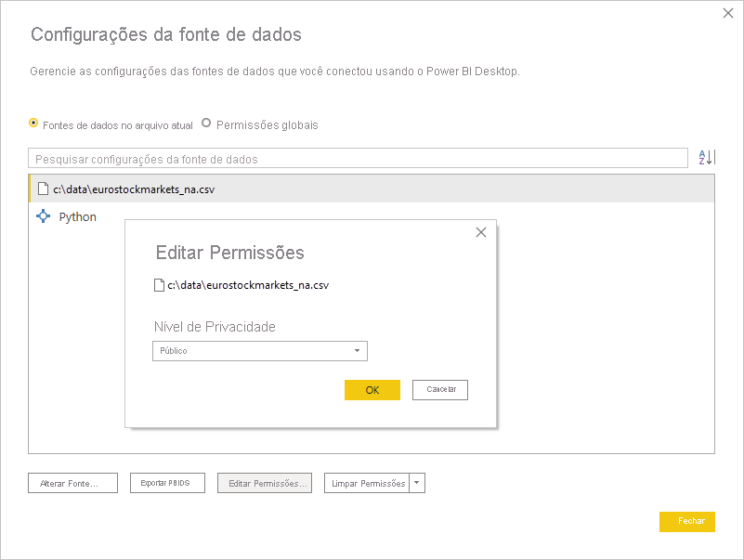This screenshot has height=560, width=744.
Task: Click Cancelar in the Editar Permissões dialog
Action: [439, 389]
